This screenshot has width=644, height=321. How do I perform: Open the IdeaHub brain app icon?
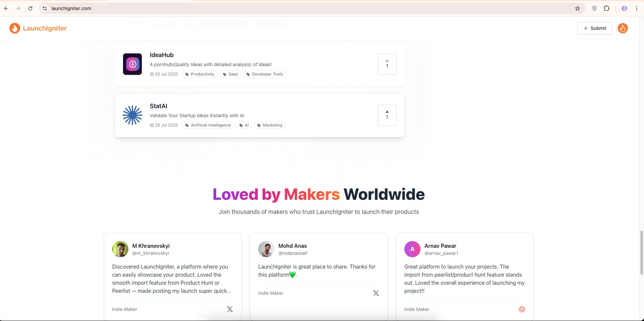coord(132,64)
